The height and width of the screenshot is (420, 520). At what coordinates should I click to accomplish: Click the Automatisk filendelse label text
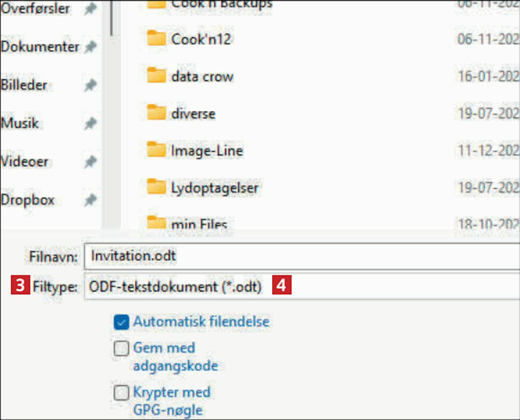[x=201, y=322]
